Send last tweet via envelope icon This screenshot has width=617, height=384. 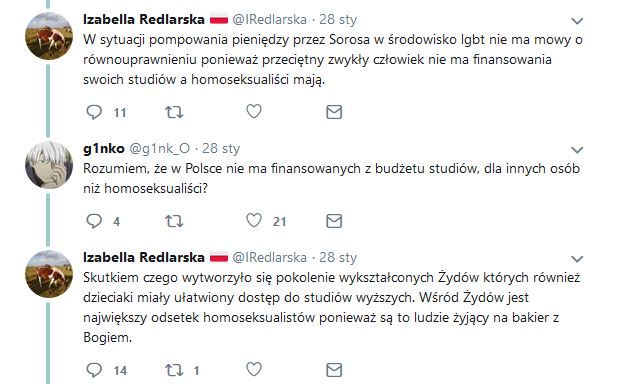pos(334,370)
